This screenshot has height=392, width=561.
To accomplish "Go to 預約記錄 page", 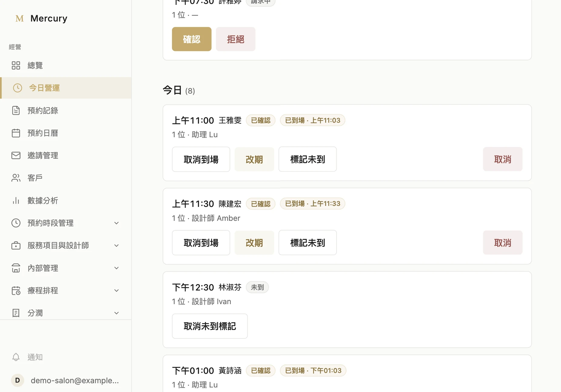I will point(66,111).
